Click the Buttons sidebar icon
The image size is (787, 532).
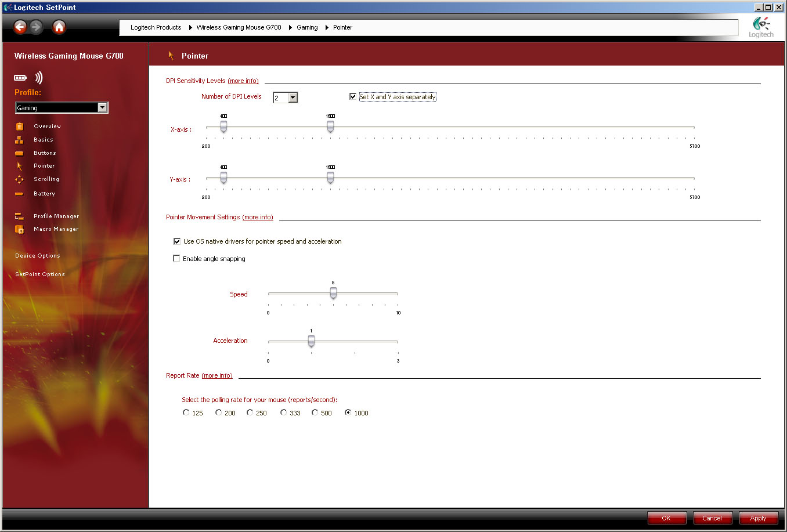click(x=19, y=153)
